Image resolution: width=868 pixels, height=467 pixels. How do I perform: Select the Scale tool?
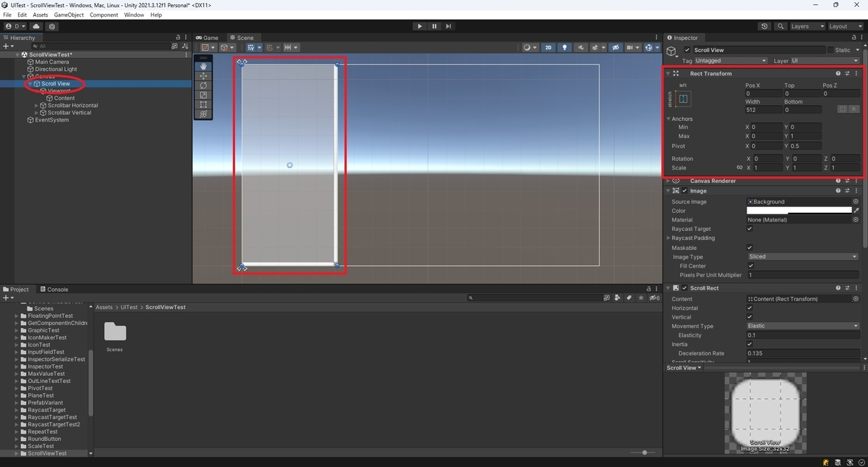(203, 95)
